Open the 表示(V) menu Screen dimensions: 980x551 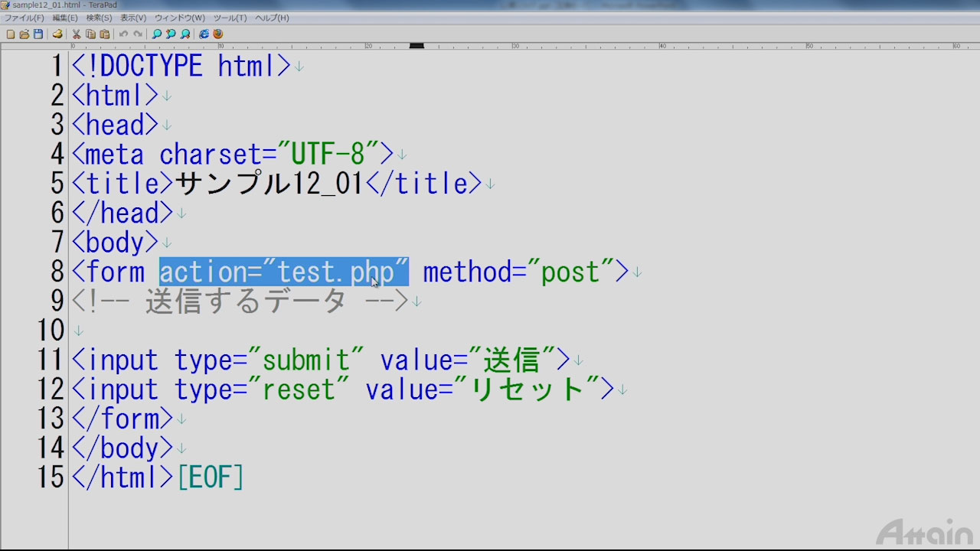pos(133,18)
